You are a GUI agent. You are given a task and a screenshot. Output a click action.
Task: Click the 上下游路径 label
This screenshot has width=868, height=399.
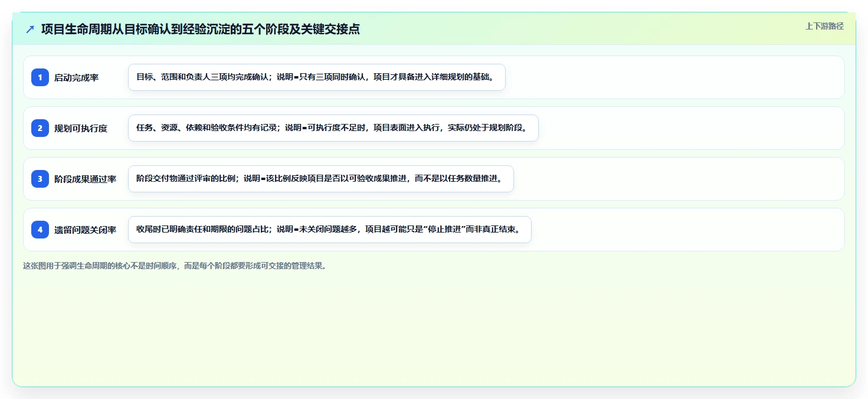pos(824,26)
